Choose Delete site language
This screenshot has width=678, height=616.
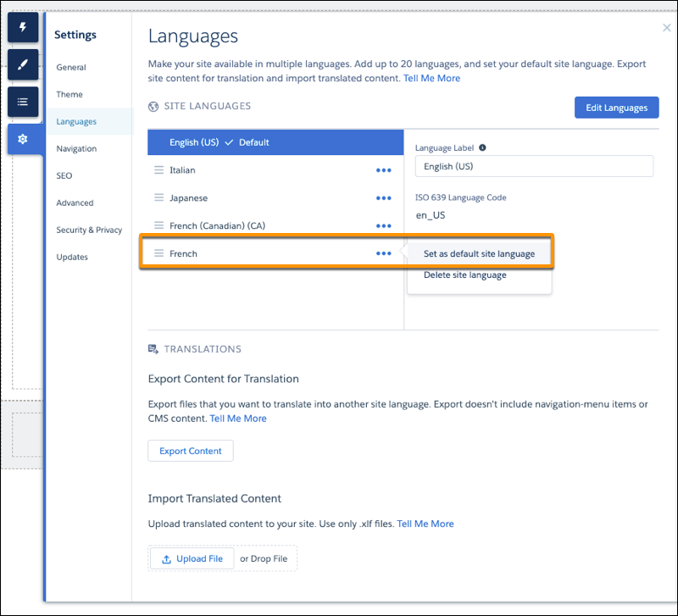coord(464,275)
